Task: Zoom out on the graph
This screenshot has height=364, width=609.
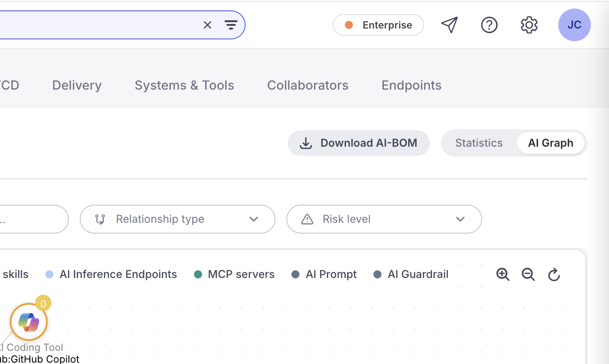Action: [x=528, y=274]
